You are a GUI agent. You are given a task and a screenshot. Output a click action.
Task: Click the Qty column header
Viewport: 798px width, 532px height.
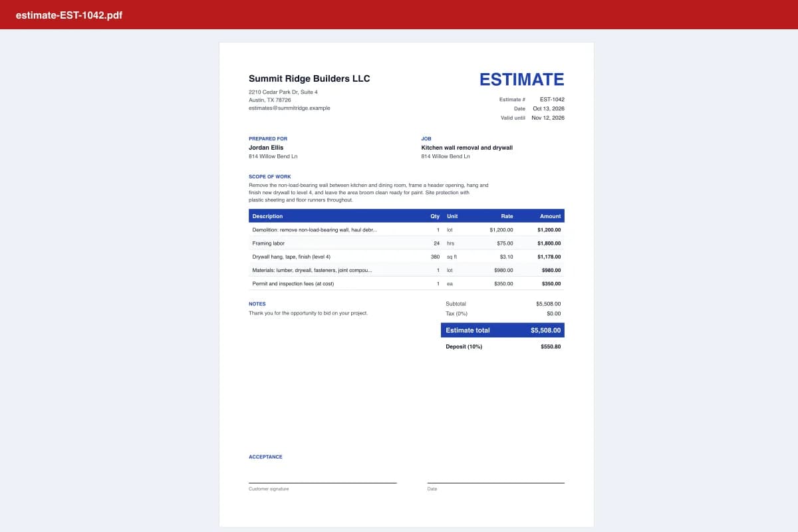pyautogui.click(x=435, y=216)
